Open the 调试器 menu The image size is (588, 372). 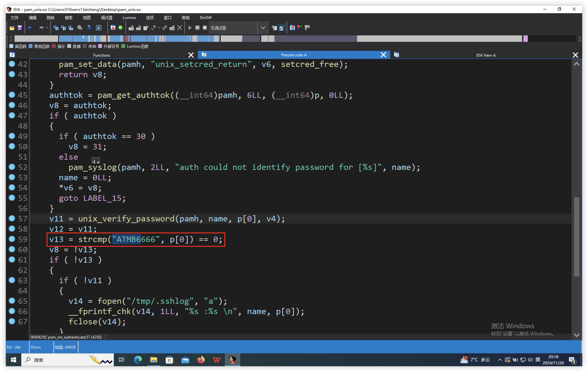pyautogui.click(x=106, y=18)
